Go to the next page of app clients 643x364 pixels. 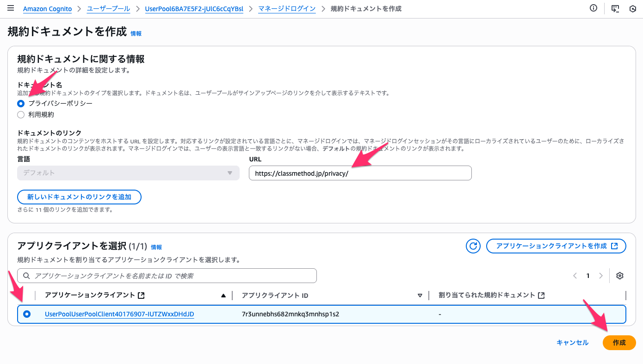point(601,276)
